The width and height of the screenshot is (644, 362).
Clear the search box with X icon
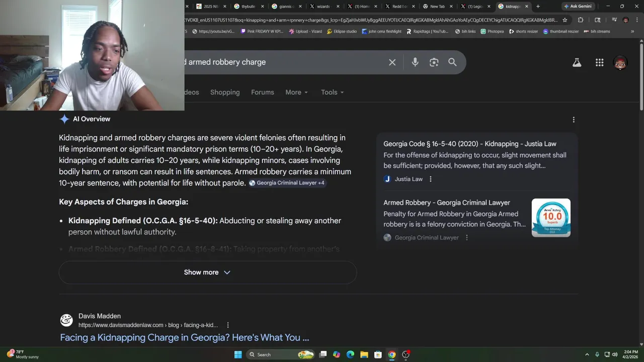coord(392,62)
